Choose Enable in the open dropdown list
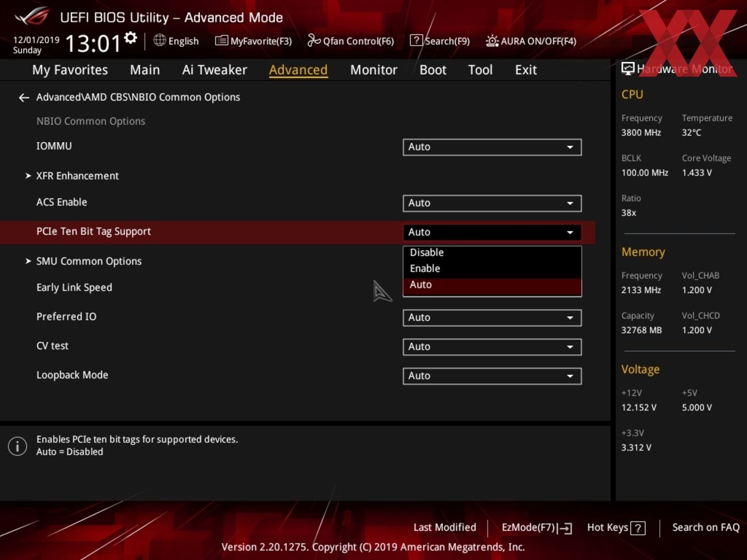The image size is (747, 560). [492, 268]
